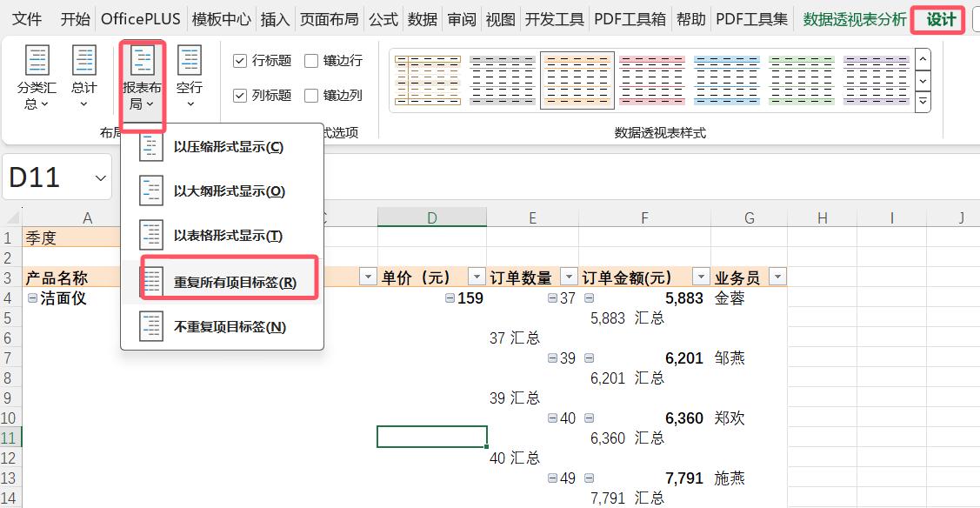Viewport: 980px width, 508px height.
Task: Switch to the 插入 tab
Action: (275, 19)
